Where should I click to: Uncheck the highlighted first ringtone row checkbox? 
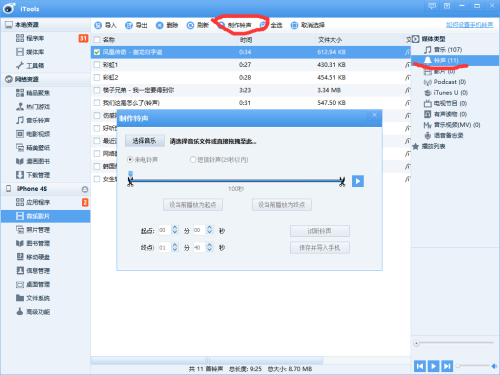click(x=97, y=52)
